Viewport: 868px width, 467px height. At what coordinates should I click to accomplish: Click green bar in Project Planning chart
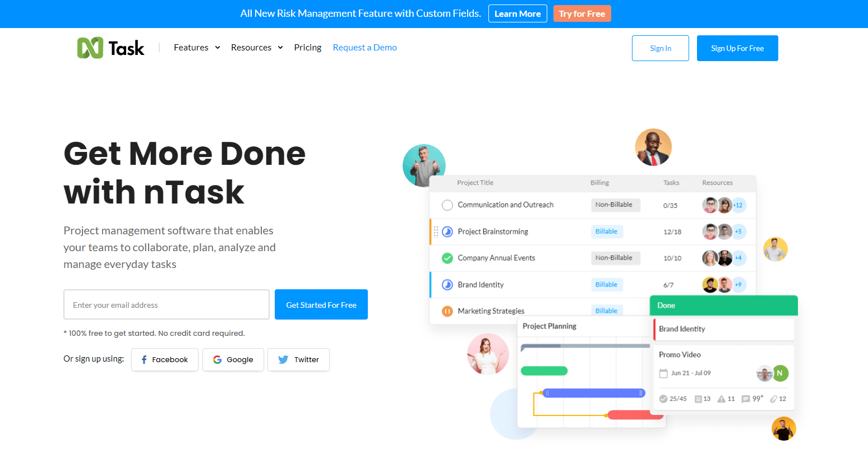coord(544,371)
